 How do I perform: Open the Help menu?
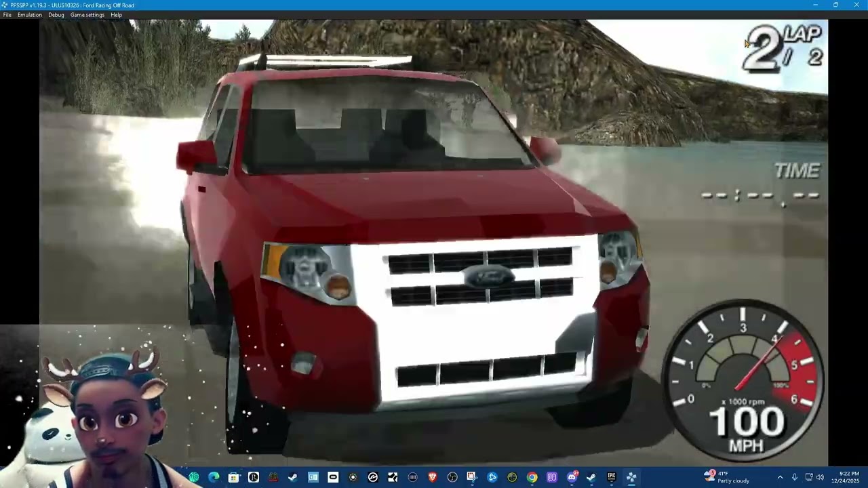point(116,15)
